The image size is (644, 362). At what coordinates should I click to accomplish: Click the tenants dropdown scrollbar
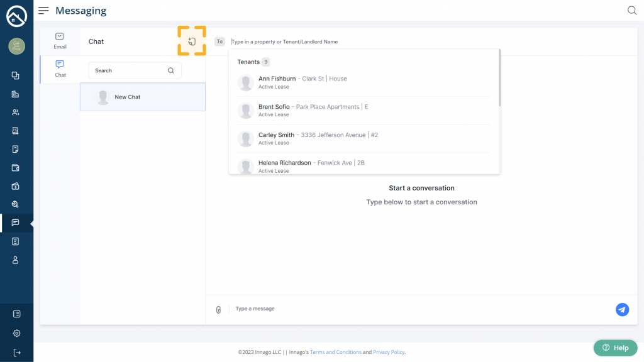(x=499, y=79)
